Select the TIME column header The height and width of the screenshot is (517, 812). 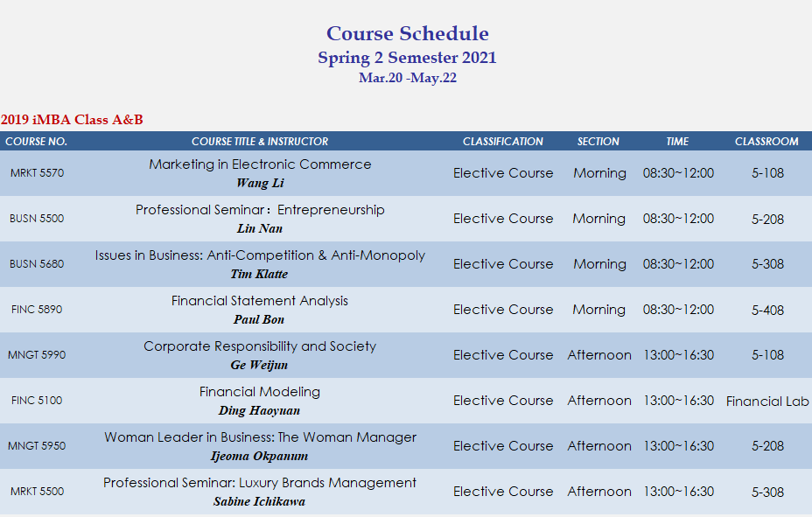click(x=677, y=142)
